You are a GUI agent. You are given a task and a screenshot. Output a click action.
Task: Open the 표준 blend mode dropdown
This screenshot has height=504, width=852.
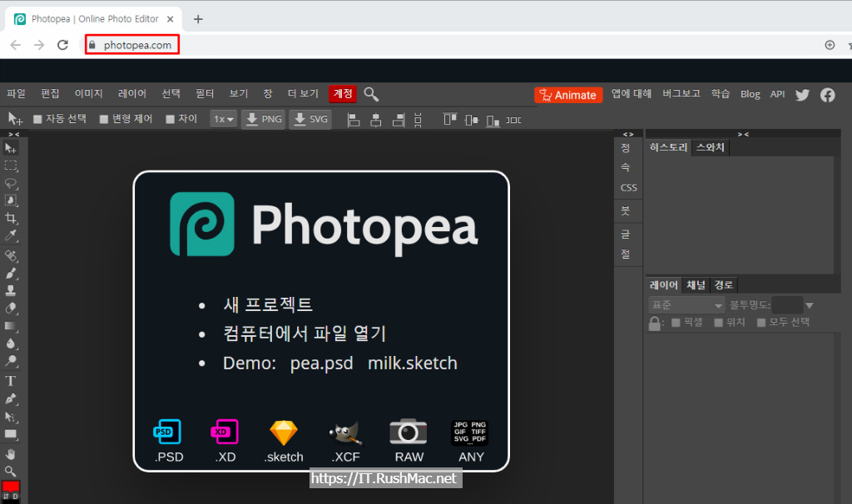pyautogui.click(x=686, y=305)
